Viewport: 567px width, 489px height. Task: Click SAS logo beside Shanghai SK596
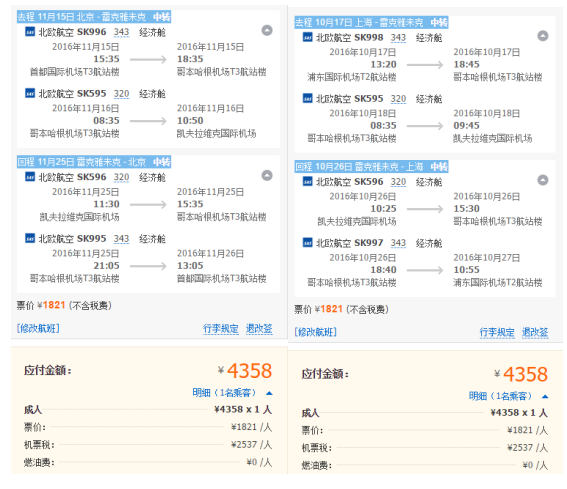pos(307,182)
